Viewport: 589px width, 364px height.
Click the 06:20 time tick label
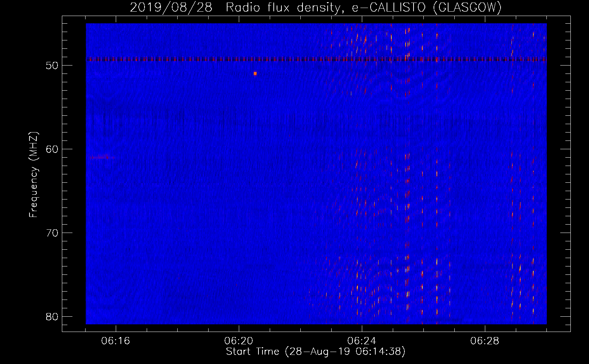click(x=238, y=341)
